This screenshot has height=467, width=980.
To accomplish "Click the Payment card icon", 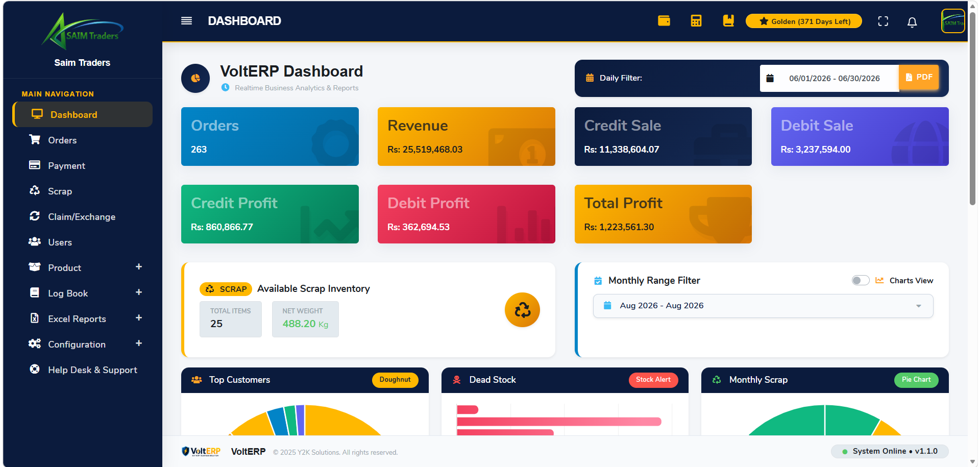I will [x=35, y=165].
